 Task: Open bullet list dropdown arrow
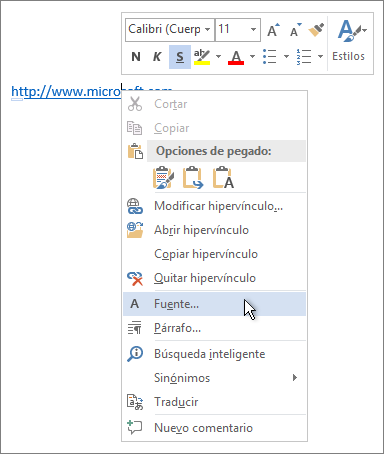point(286,57)
